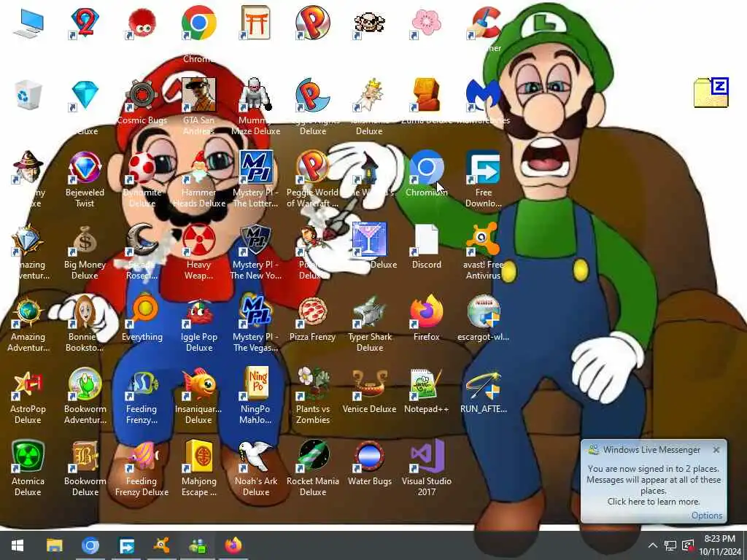Open Rocket Mania Deluxe shortcut
Image resolution: width=747 pixels, height=560 pixels.
(312, 456)
